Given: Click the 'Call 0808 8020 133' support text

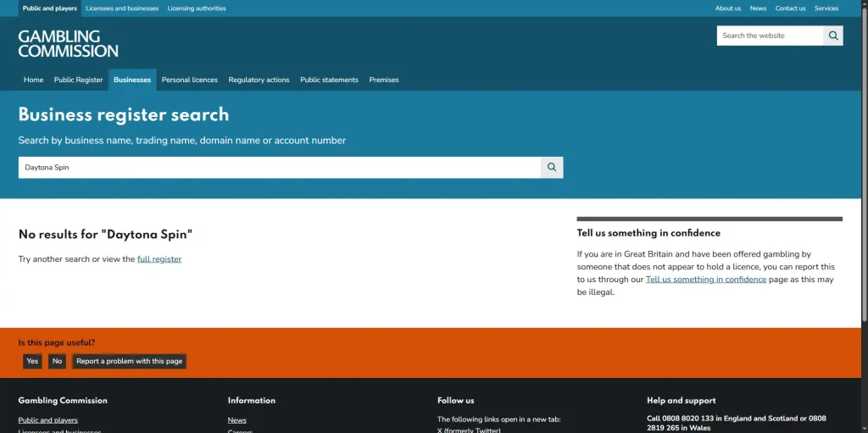Looking at the screenshot, I should point(681,419).
